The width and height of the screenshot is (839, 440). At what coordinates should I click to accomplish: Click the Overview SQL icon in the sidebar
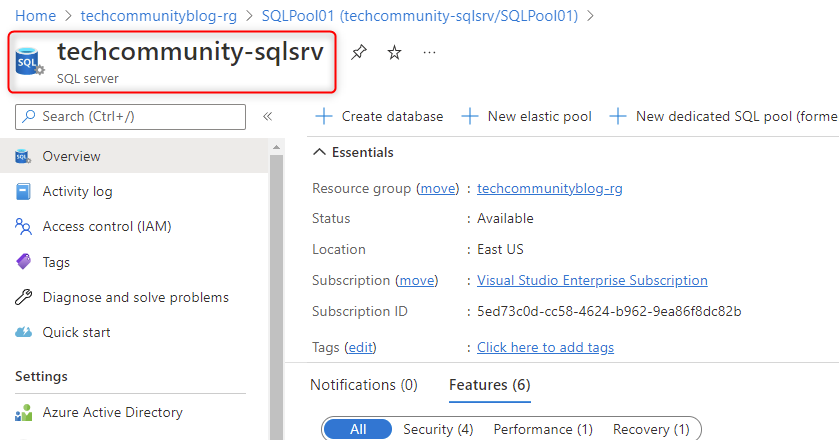pos(23,156)
